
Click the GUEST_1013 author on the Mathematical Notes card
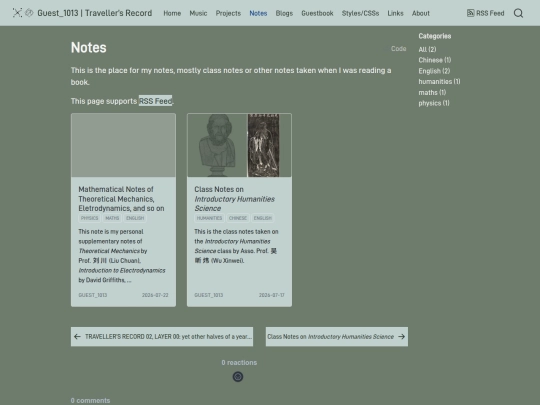(x=93, y=295)
